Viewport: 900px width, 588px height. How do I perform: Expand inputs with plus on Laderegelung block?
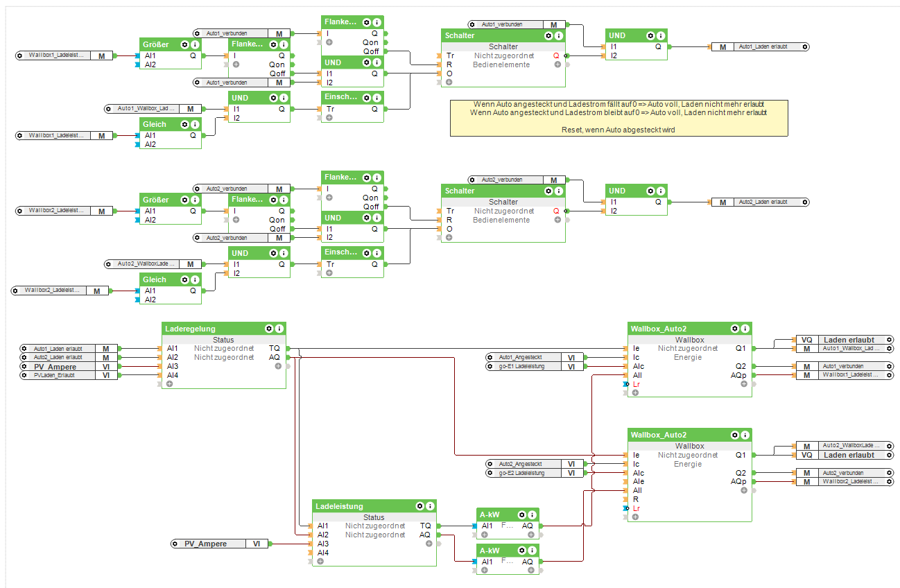169,383
